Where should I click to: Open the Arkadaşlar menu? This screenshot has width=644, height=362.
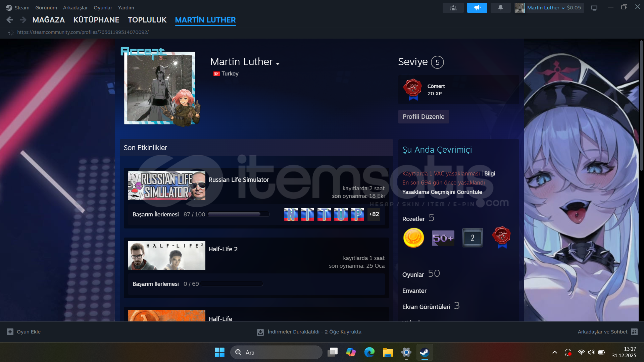76,8
